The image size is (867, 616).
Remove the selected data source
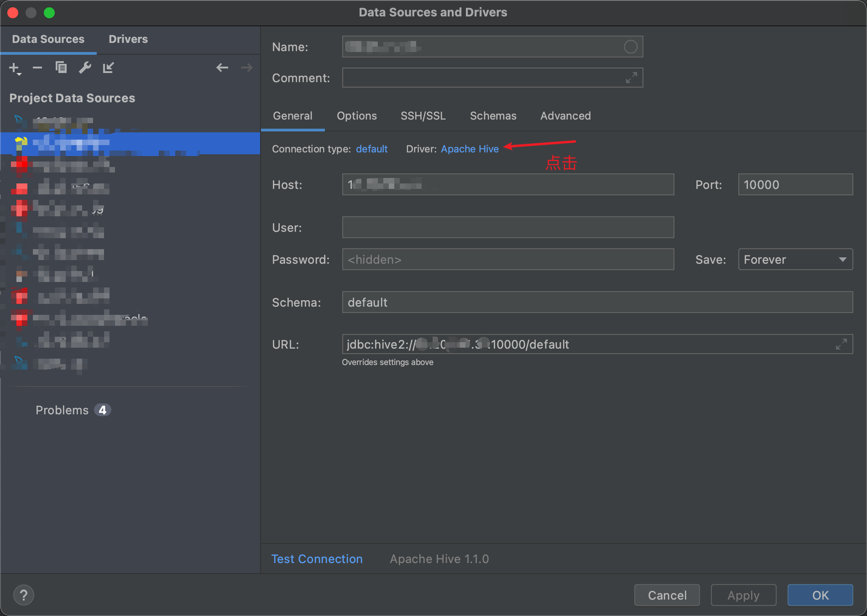(x=37, y=68)
